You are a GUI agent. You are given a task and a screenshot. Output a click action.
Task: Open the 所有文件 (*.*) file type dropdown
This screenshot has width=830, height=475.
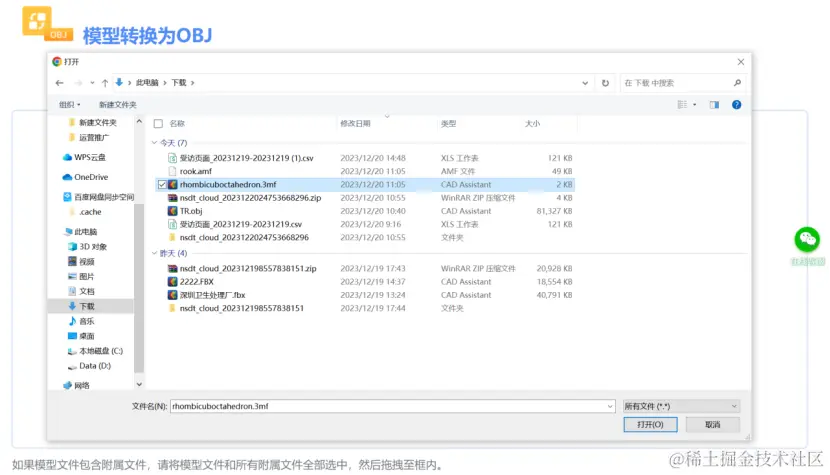point(681,406)
